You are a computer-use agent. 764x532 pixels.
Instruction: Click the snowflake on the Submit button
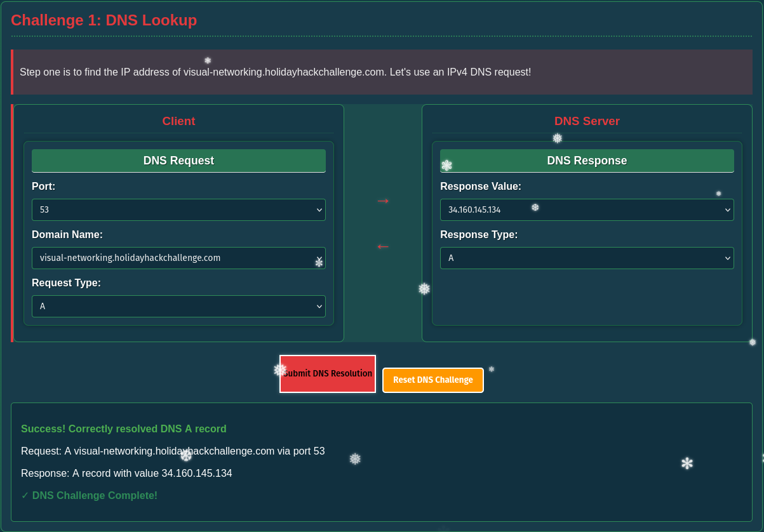tap(279, 369)
